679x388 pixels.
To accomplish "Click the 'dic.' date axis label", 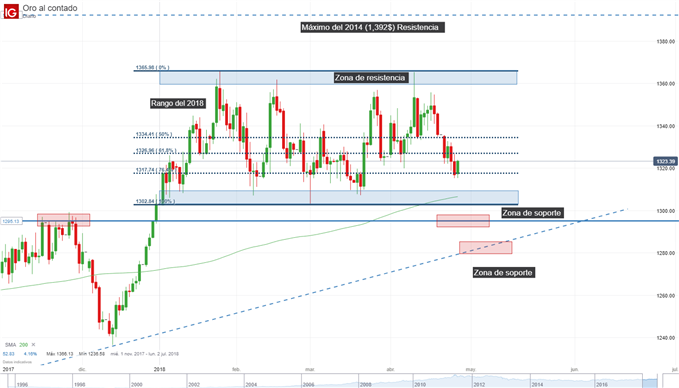I will (x=82, y=369).
